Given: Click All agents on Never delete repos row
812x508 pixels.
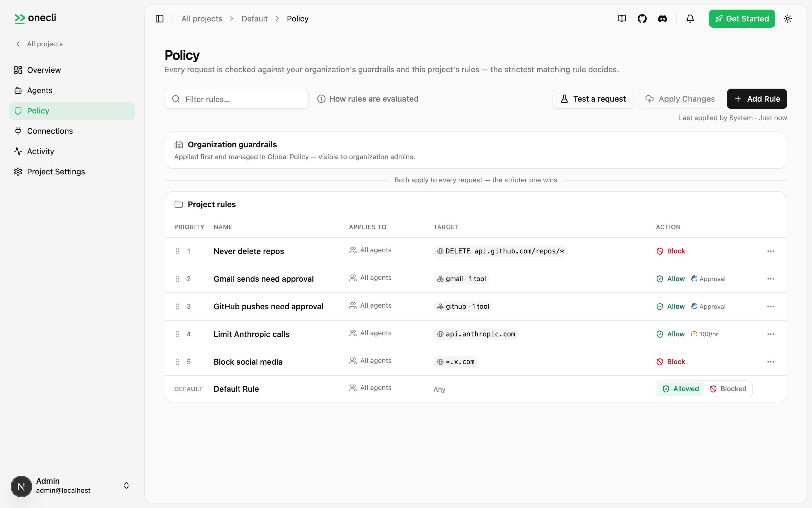Looking at the screenshot, I should (x=370, y=250).
